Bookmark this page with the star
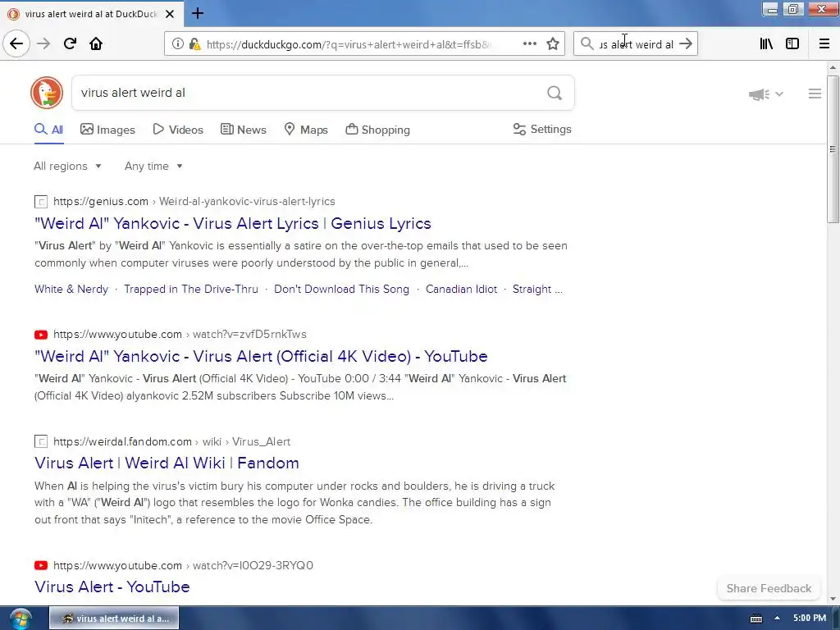The image size is (840, 630). click(x=553, y=43)
